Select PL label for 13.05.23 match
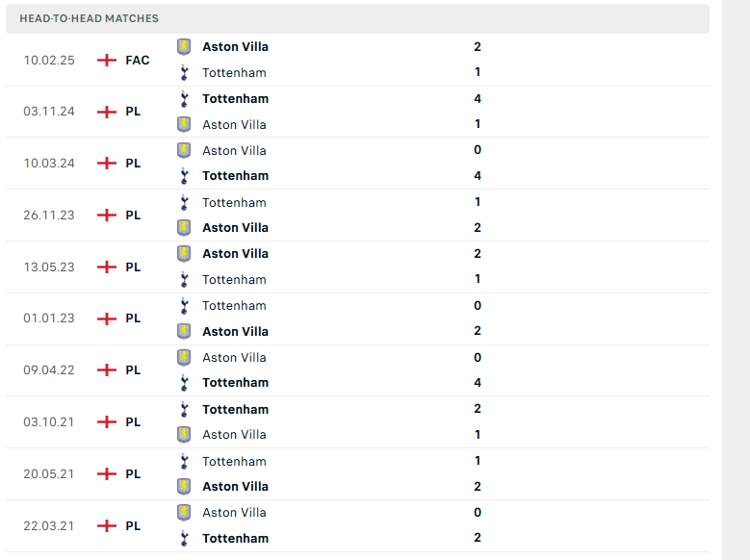 [133, 267]
